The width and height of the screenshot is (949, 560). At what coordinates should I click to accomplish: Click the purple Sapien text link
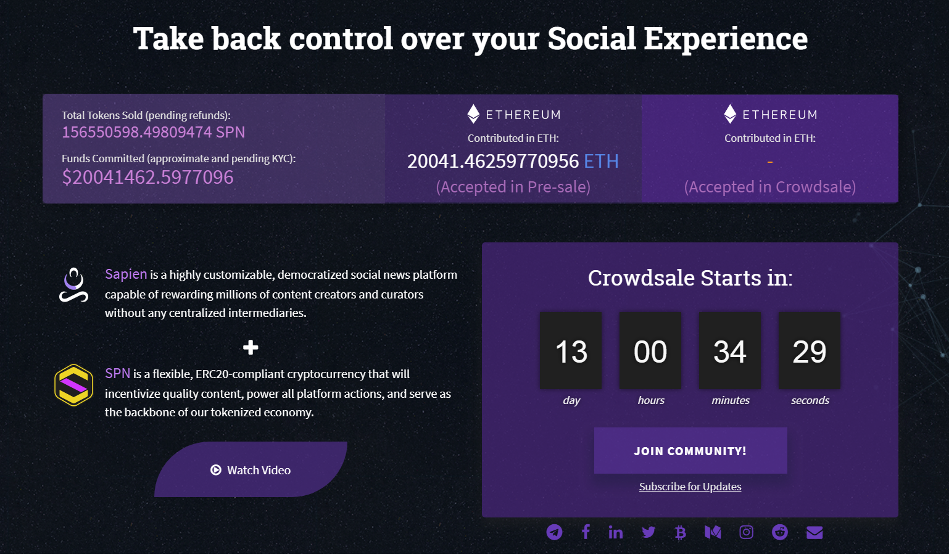pyautogui.click(x=126, y=274)
